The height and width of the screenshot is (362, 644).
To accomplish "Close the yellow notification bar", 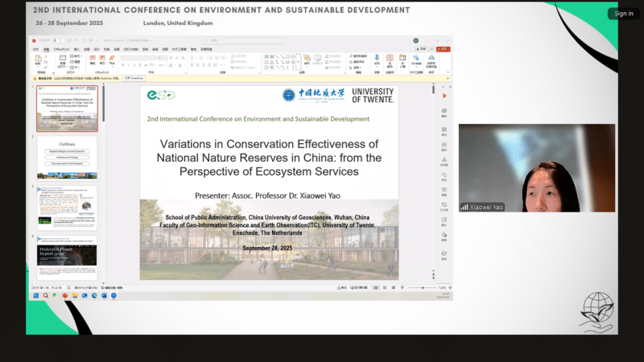I will [448, 78].
